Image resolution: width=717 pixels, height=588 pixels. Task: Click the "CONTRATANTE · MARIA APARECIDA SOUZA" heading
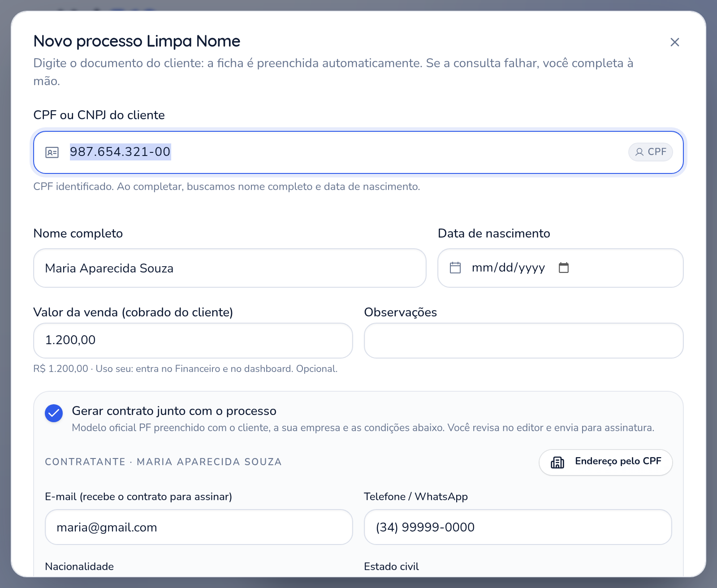click(x=163, y=462)
